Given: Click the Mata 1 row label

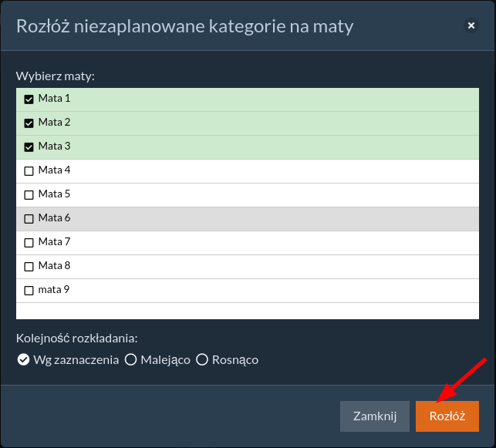Looking at the screenshot, I should click(x=54, y=99).
